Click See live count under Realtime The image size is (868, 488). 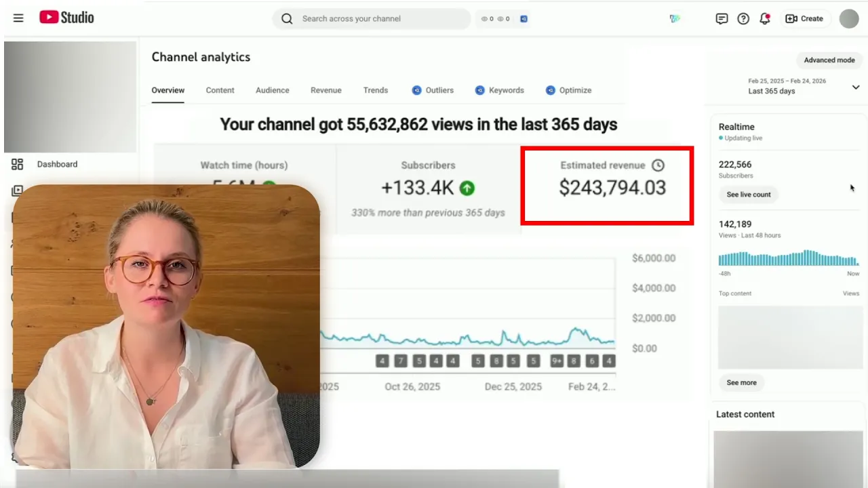(x=749, y=195)
